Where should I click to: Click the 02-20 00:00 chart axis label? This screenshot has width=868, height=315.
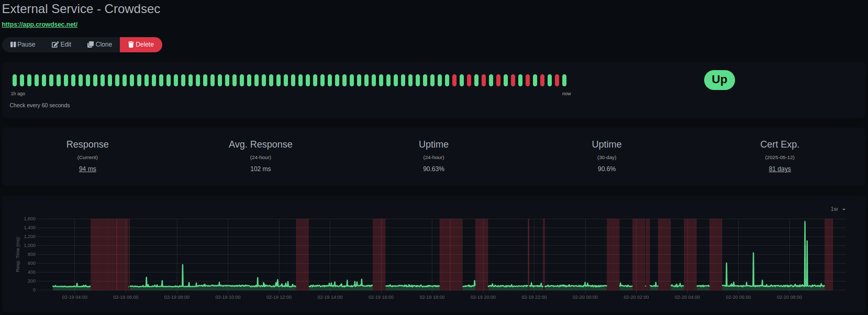click(585, 297)
